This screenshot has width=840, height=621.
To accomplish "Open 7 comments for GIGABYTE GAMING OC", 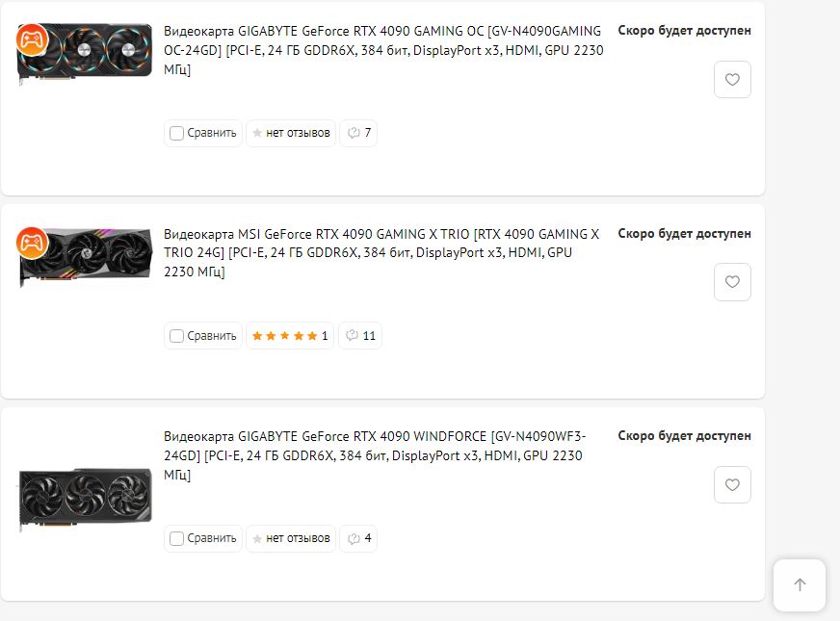I will (358, 133).
